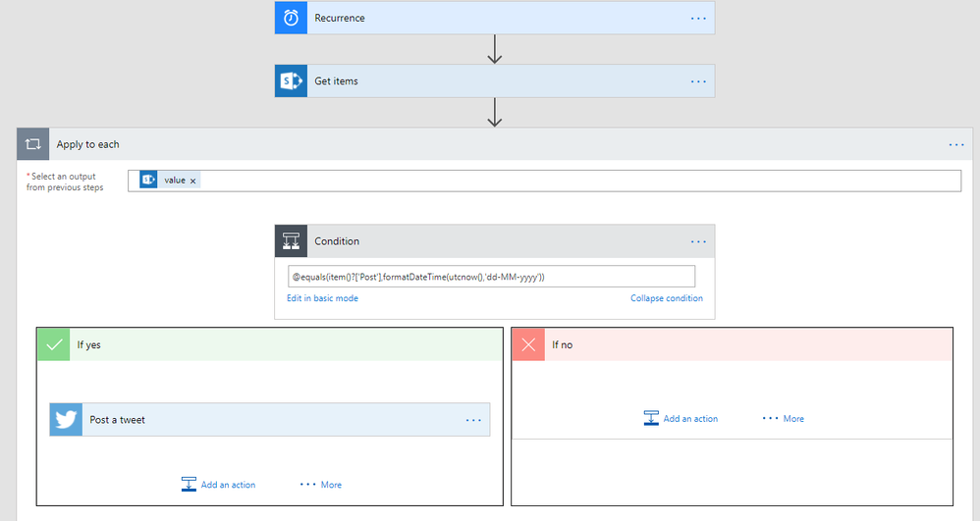The width and height of the screenshot is (980, 521).
Task: Click the Apply to each loop icon
Action: point(33,144)
